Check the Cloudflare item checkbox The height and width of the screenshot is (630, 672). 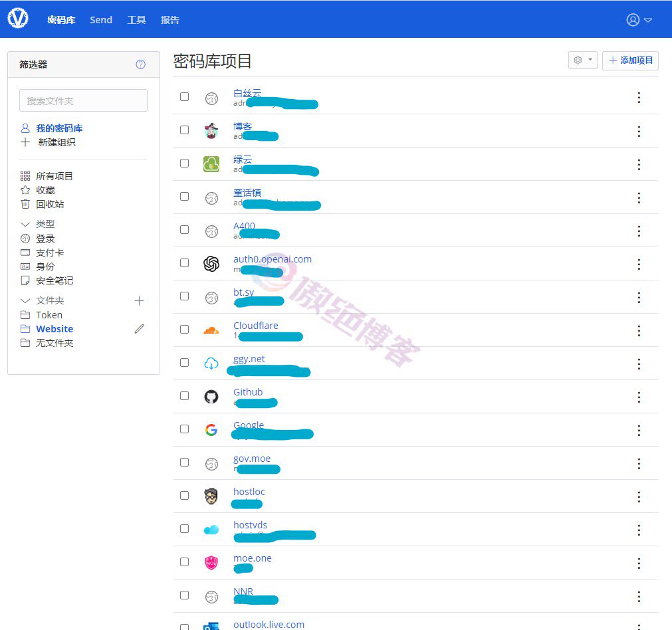tap(184, 329)
